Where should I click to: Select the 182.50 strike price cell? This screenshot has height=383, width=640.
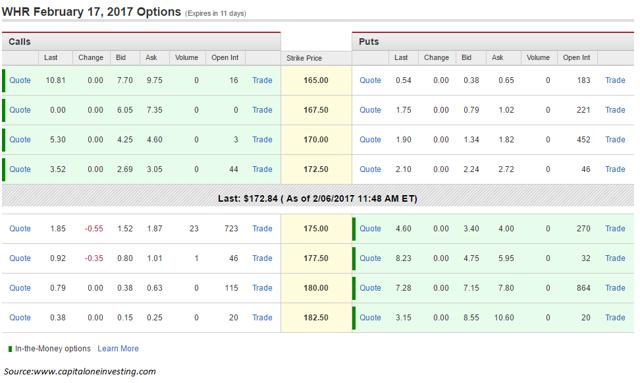[x=316, y=318]
